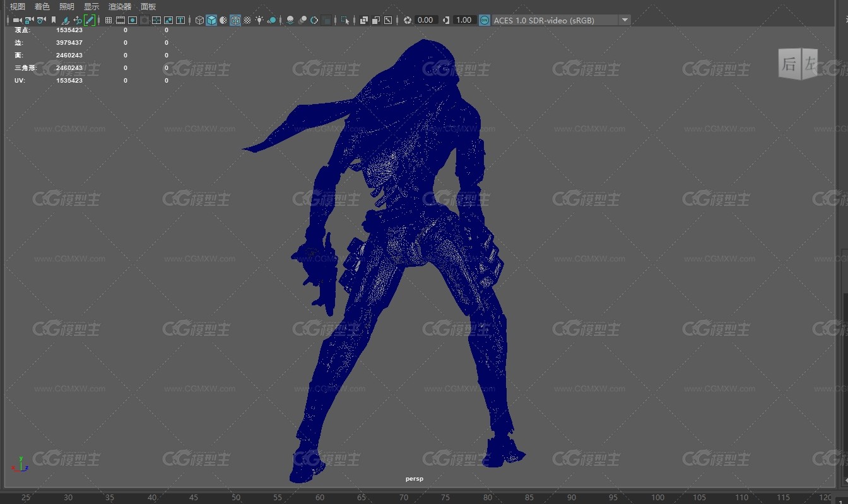Click frame 60 on the timeline
The height and width of the screenshot is (504, 848).
(320, 497)
